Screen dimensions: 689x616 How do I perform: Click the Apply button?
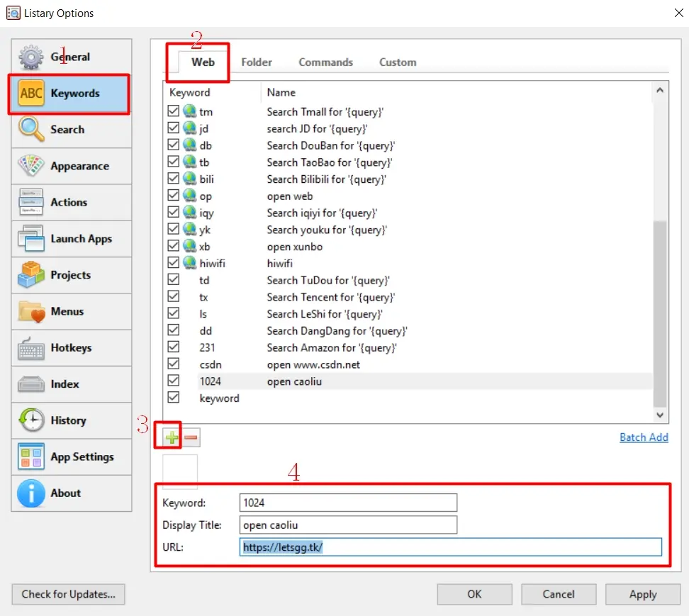click(642, 594)
